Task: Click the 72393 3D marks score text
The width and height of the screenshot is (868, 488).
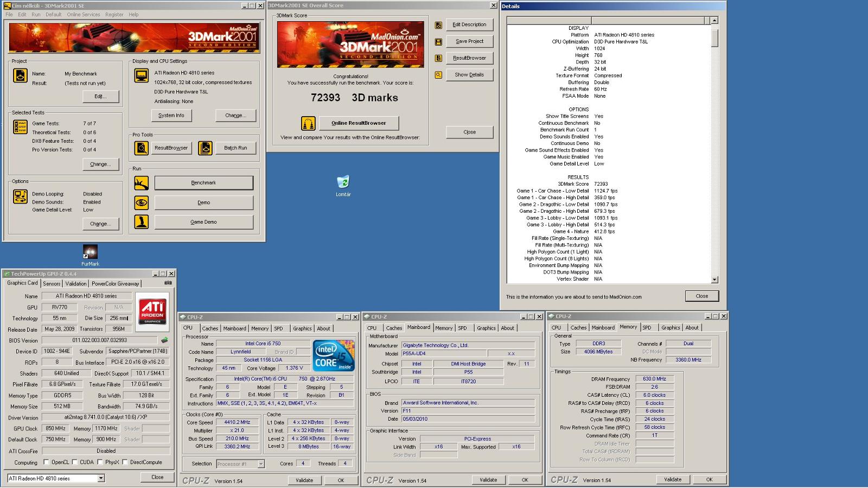Action: (354, 98)
